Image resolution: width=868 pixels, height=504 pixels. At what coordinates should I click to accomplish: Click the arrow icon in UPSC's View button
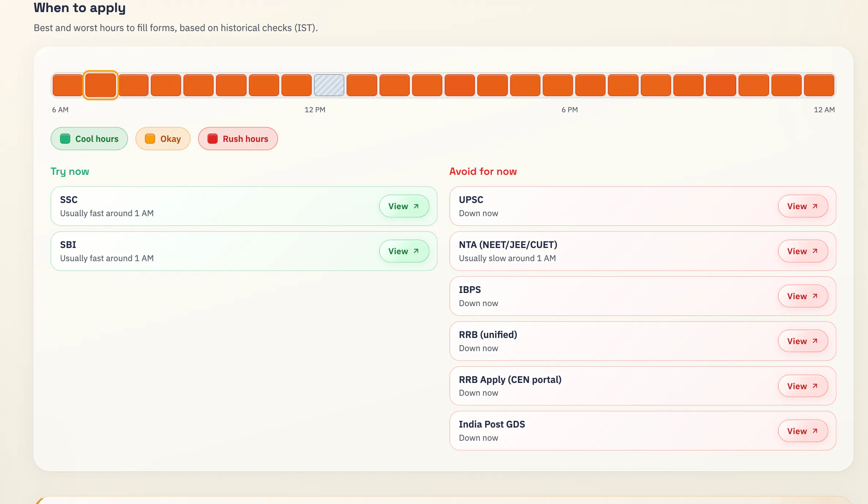pos(815,206)
